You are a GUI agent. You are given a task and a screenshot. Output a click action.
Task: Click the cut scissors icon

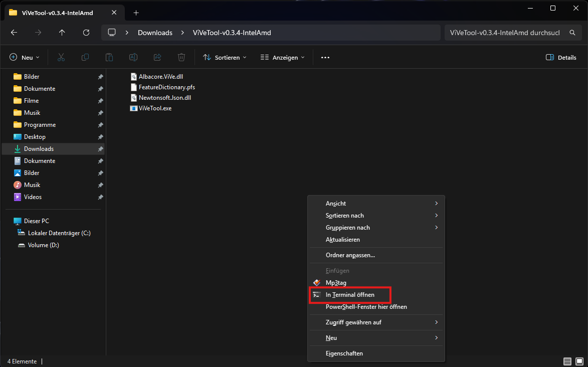point(61,58)
